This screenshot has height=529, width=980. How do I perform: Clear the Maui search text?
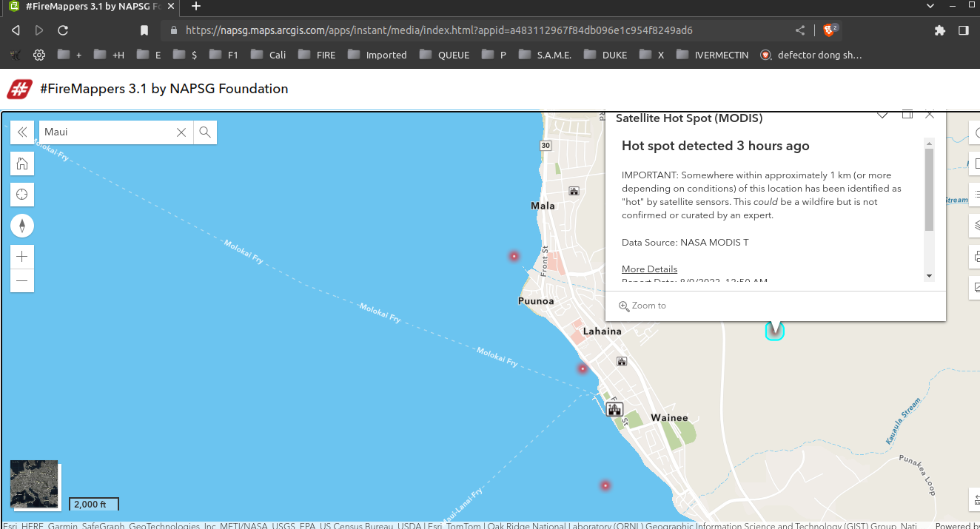pos(181,132)
